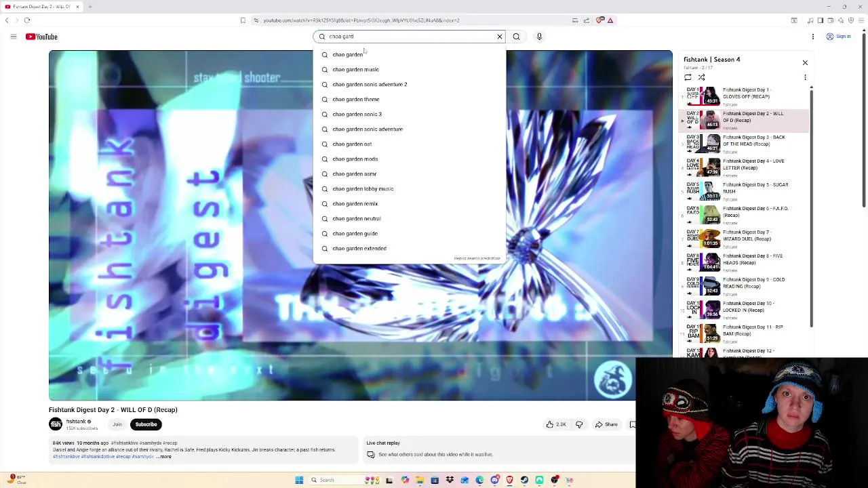
Task: Click the wizard-hat watermark in the video
Action: (613, 379)
